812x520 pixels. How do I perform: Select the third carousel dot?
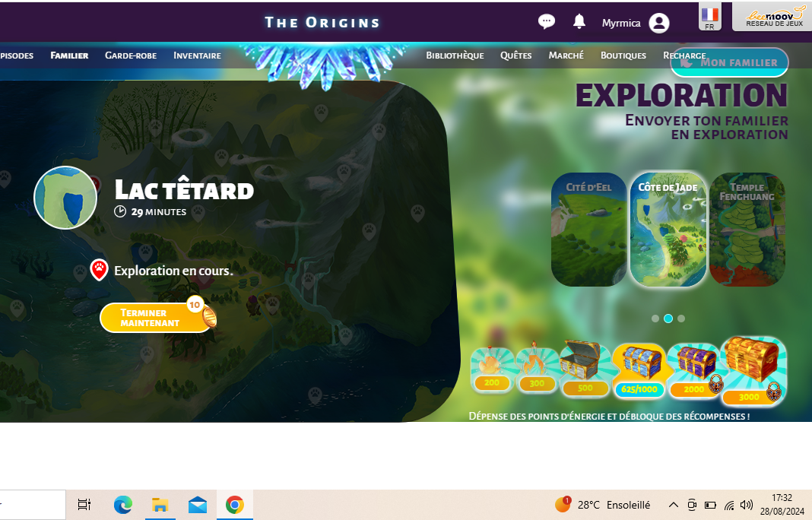click(x=681, y=319)
